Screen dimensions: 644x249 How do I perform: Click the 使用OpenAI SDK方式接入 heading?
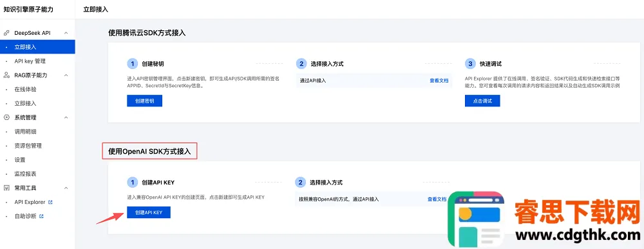click(x=150, y=152)
